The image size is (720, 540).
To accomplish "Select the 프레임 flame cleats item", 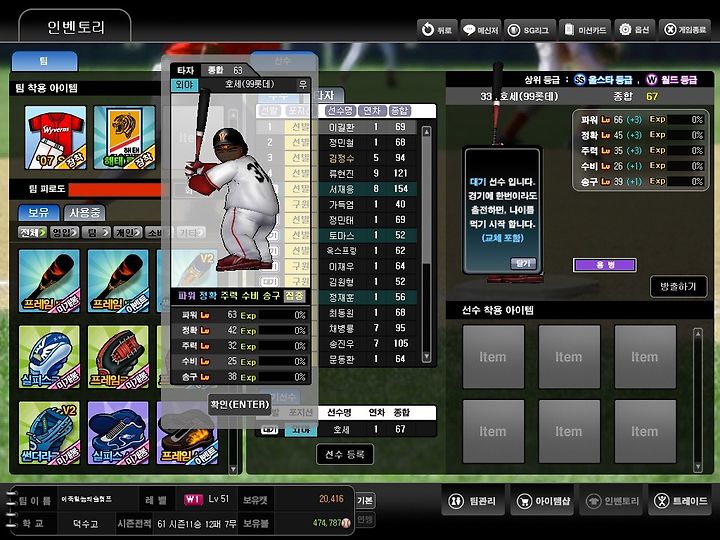I will click(x=187, y=433).
